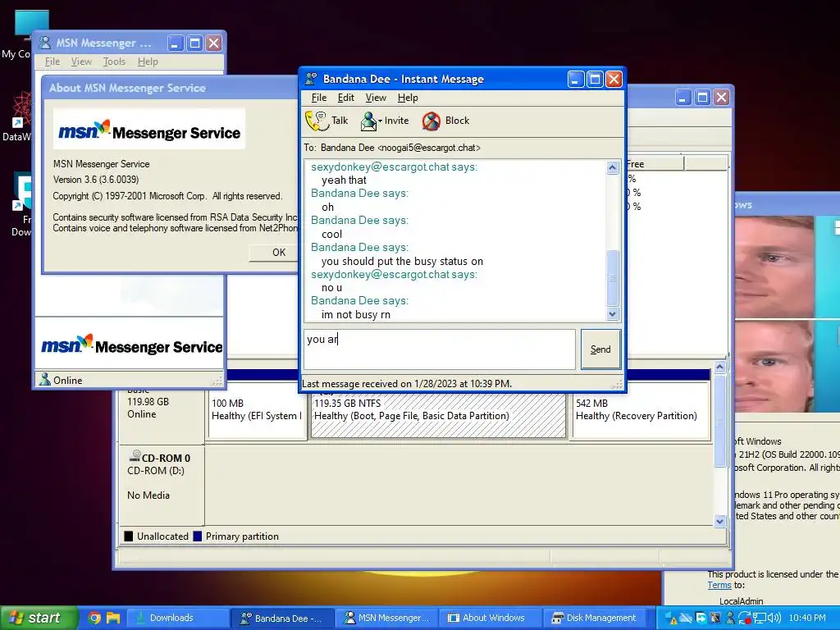Click the volume speaker tray icon
The image size is (840, 630).
point(774,618)
